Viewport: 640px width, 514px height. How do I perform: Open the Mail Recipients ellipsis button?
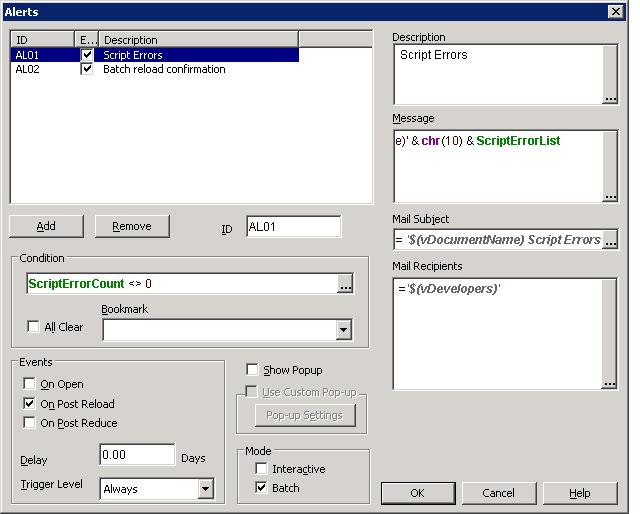[609, 384]
